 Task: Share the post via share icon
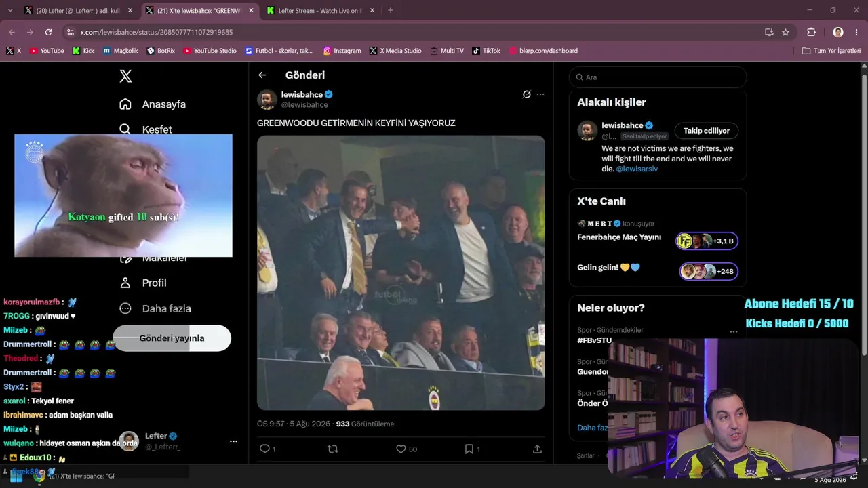tap(537, 449)
